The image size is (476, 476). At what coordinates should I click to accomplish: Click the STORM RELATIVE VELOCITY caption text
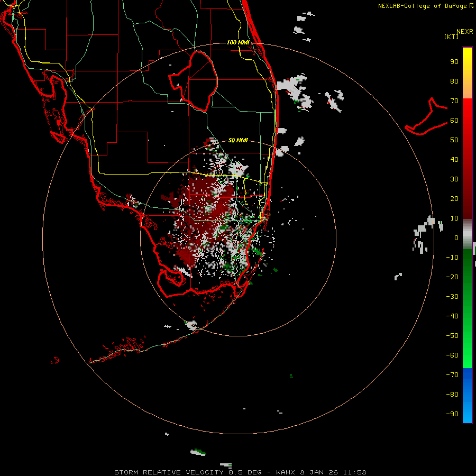169,472
